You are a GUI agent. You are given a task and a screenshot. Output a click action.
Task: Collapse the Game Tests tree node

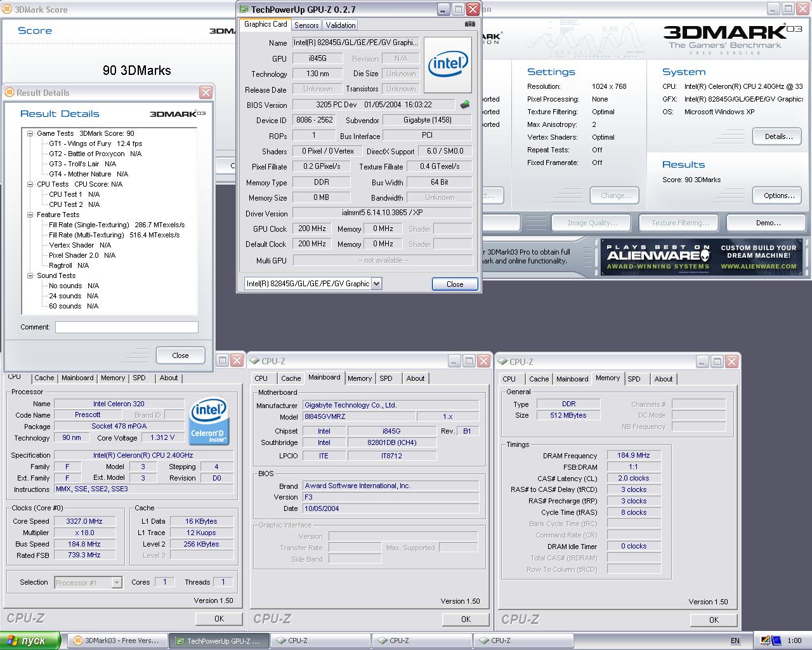point(30,133)
